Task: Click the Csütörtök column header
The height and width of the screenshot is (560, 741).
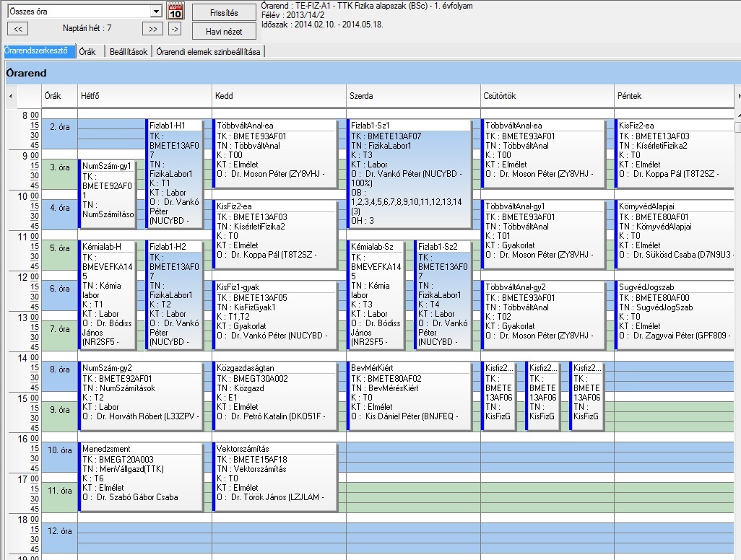Action: click(x=547, y=96)
